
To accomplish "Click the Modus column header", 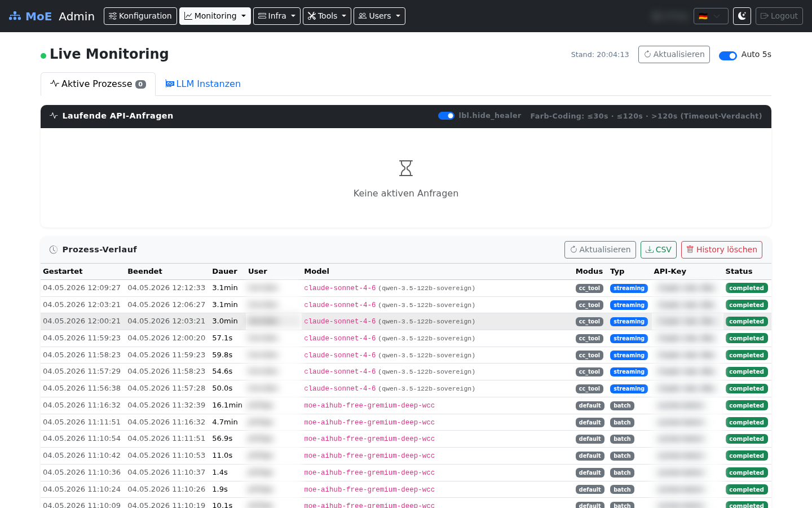I will tap(589, 271).
